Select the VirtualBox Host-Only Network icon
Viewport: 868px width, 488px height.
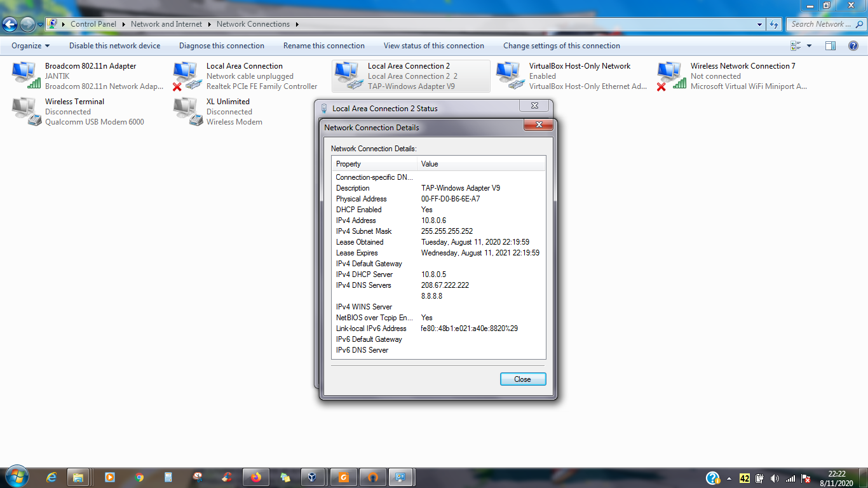(x=510, y=76)
